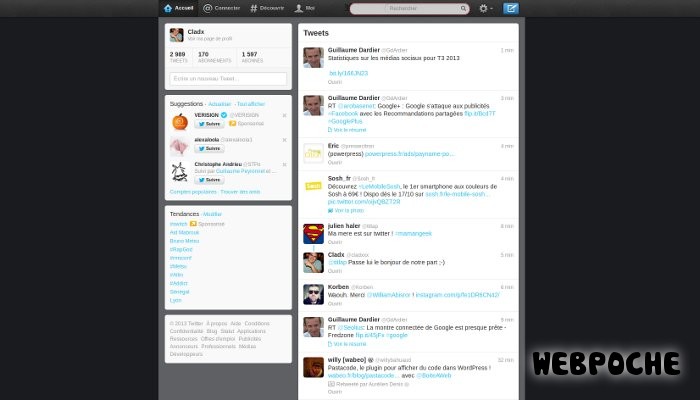Click Korben's sunglasses avatar

click(313, 295)
